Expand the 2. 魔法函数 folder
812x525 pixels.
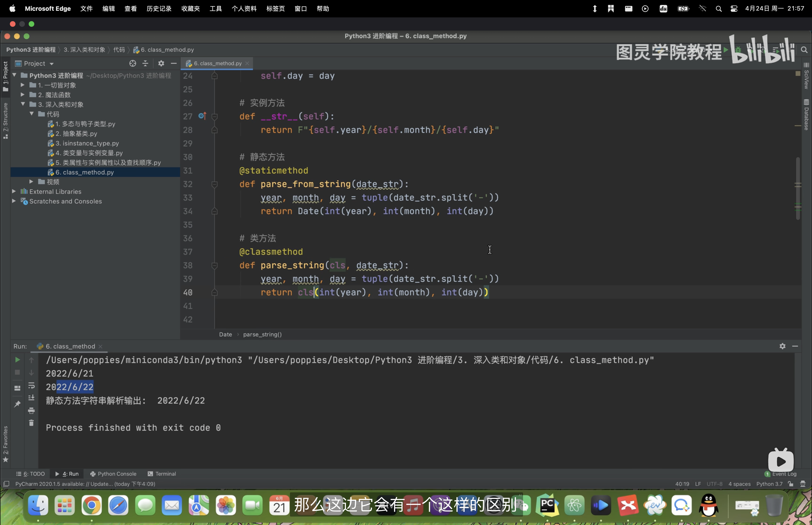point(23,94)
